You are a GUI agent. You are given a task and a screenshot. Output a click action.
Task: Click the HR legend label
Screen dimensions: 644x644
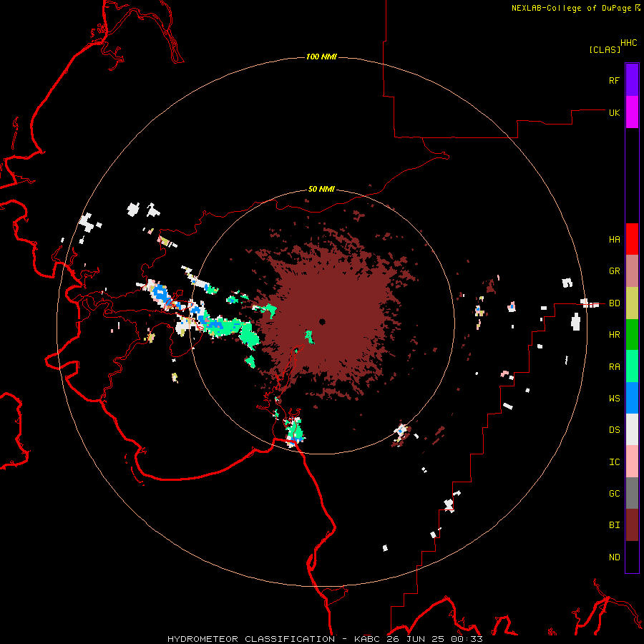pos(614,335)
